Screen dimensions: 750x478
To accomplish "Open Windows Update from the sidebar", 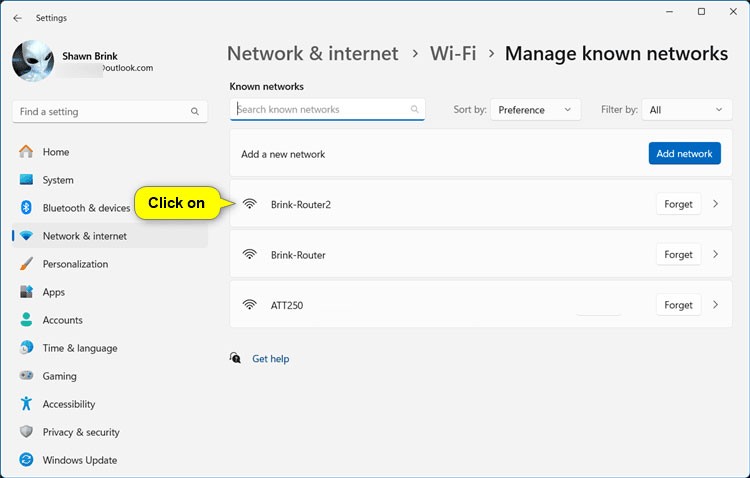I will (79, 460).
